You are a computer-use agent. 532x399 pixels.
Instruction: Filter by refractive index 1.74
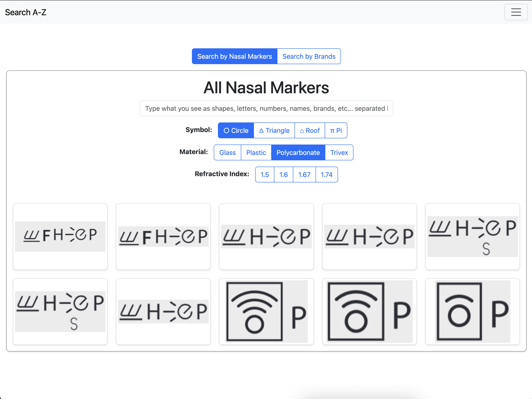(x=326, y=175)
